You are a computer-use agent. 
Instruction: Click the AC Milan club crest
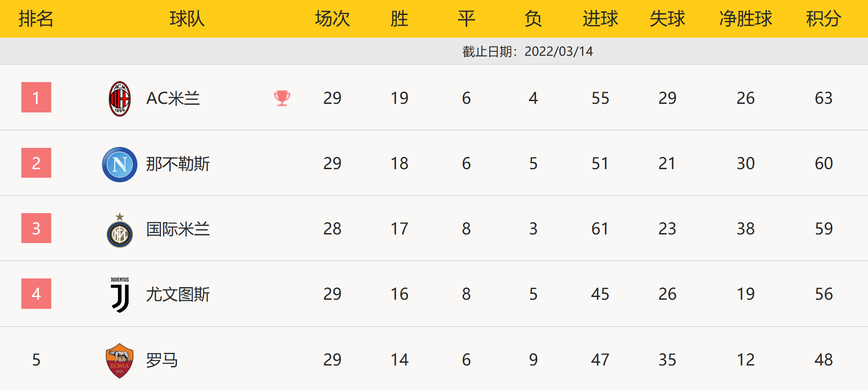coord(120,98)
